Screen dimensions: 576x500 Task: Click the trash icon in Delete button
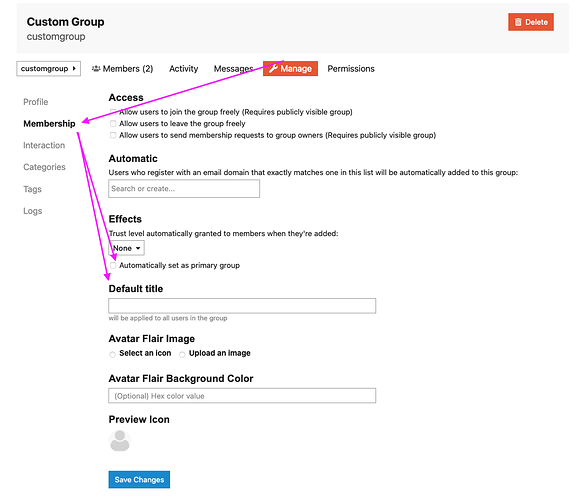tap(518, 22)
